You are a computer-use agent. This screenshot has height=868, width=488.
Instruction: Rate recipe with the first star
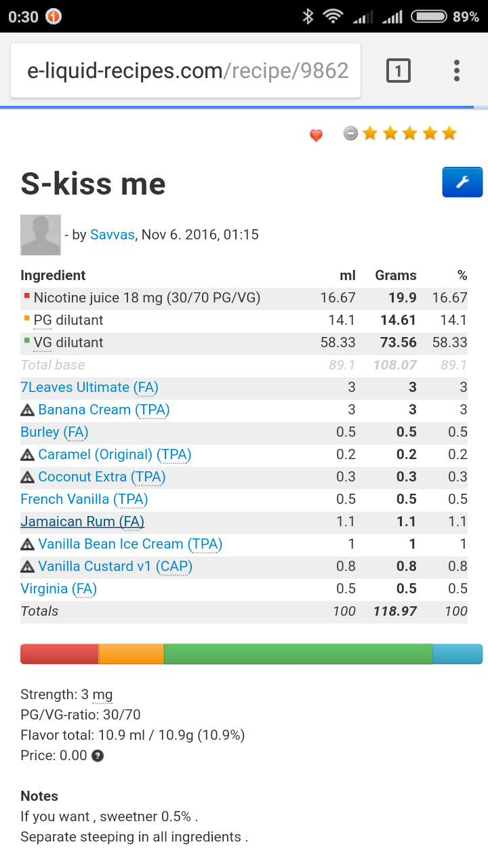(x=370, y=134)
